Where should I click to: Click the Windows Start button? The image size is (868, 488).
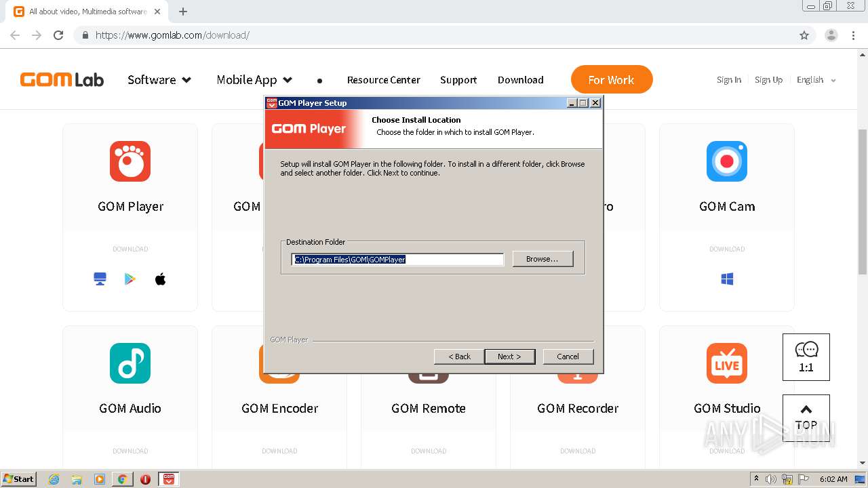pos(18,479)
